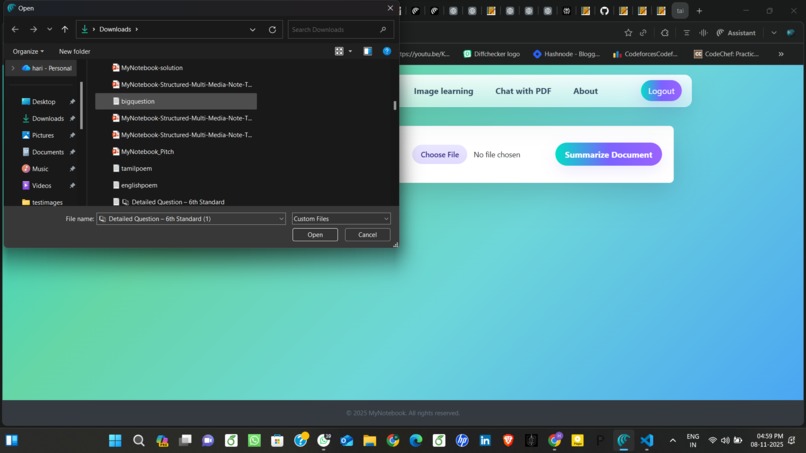Click Choose File on the webpage
The width and height of the screenshot is (806, 453).
click(439, 154)
